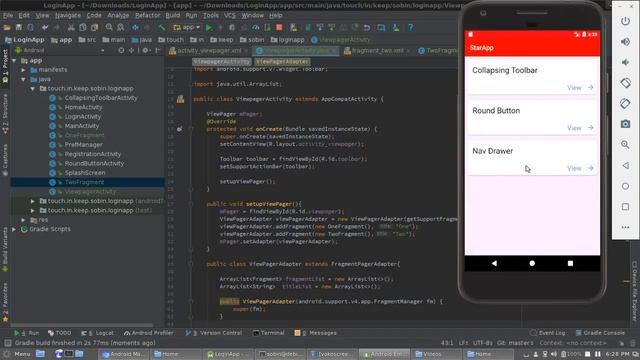
Task: Open the File menu
Action: [8, 16]
